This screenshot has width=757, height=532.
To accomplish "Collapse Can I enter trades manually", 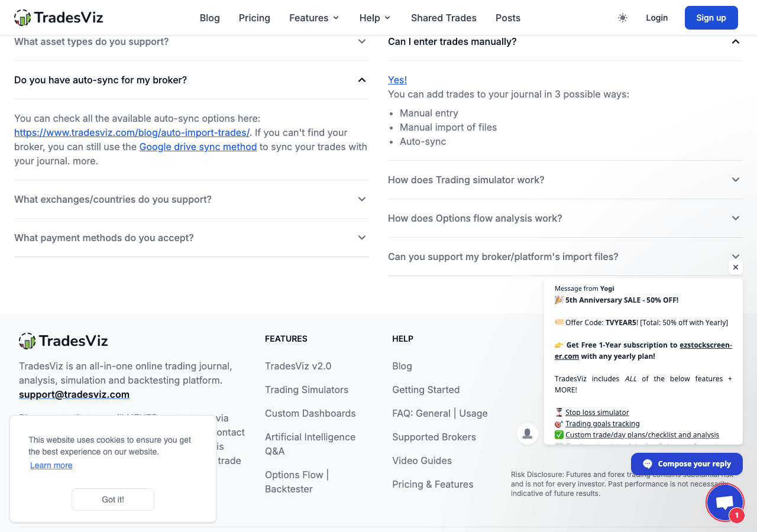I will click(x=565, y=41).
